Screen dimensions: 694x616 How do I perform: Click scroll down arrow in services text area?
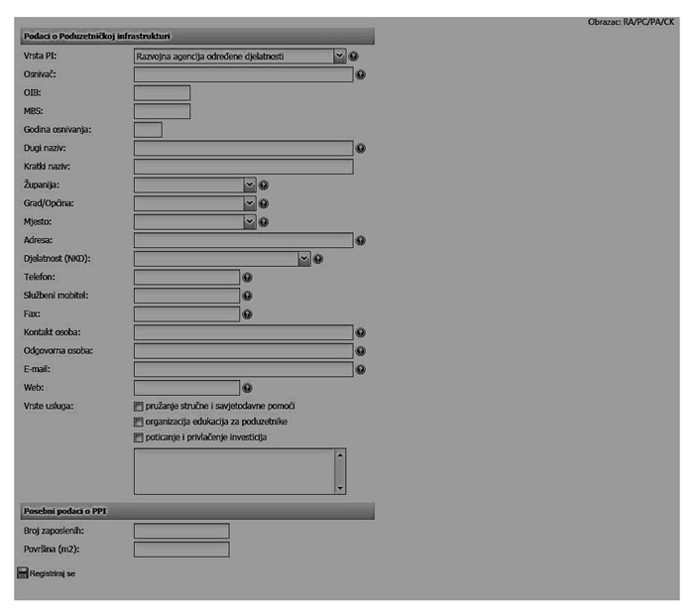340,488
